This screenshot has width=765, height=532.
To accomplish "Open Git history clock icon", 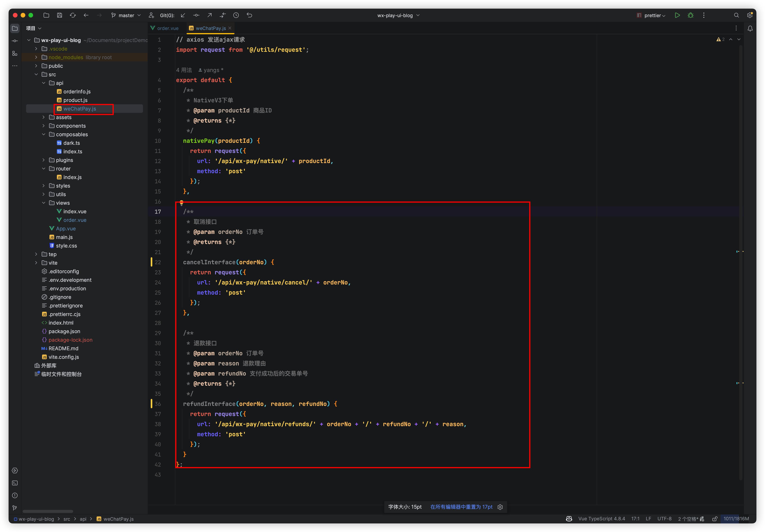I will pyautogui.click(x=236, y=15).
